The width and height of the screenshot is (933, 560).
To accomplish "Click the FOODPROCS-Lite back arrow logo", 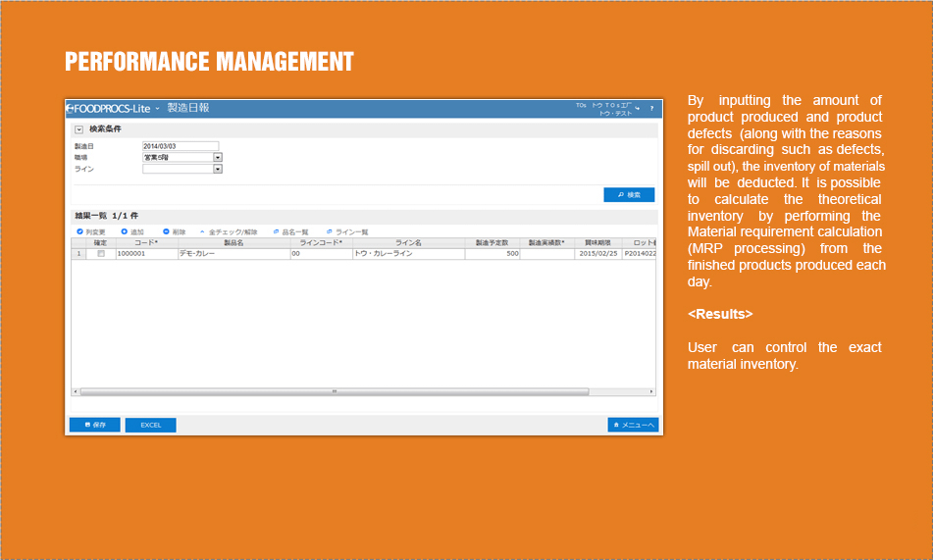I will point(71,109).
